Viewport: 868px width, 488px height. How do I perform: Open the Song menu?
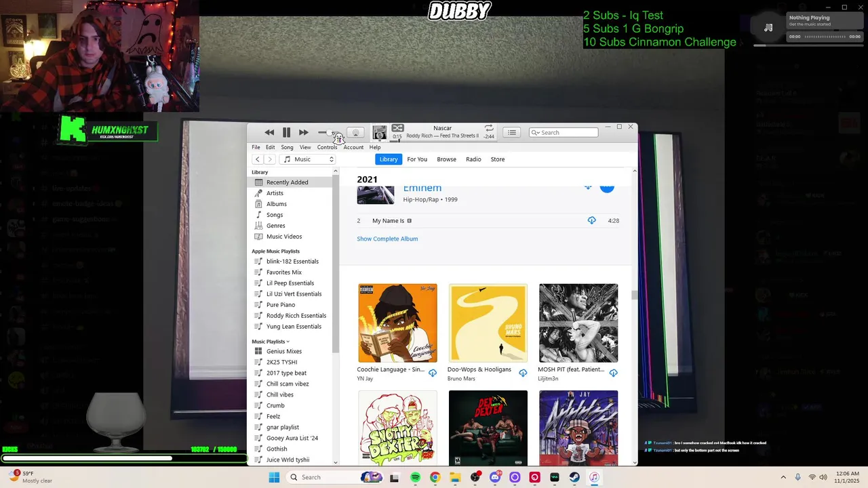(287, 147)
